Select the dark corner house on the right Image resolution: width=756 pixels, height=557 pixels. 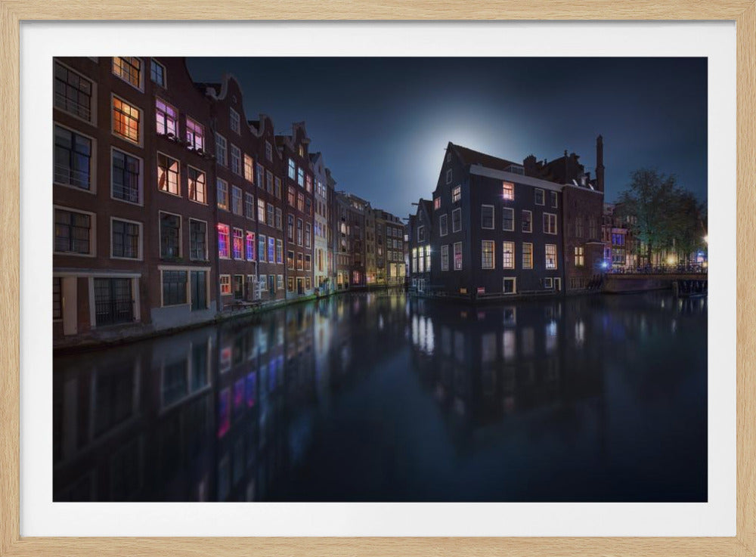click(x=491, y=227)
